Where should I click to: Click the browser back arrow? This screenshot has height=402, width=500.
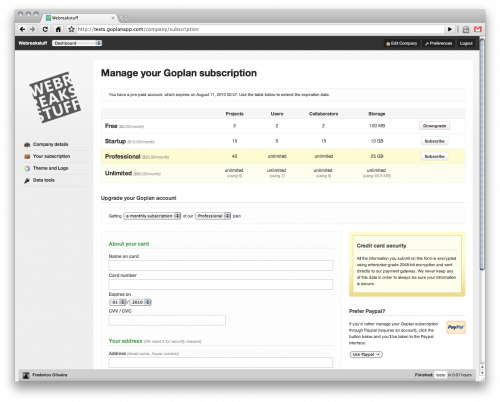pos(22,29)
